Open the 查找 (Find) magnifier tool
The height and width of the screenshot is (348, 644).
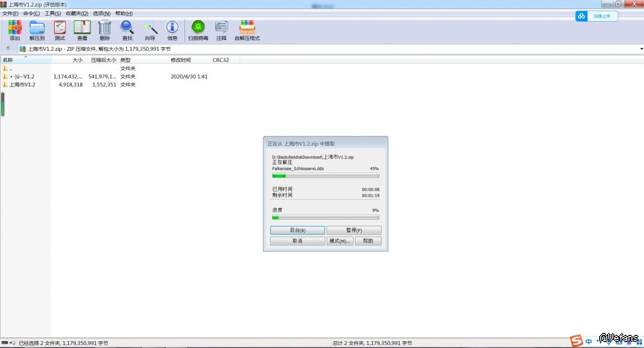(x=127, y=30)
